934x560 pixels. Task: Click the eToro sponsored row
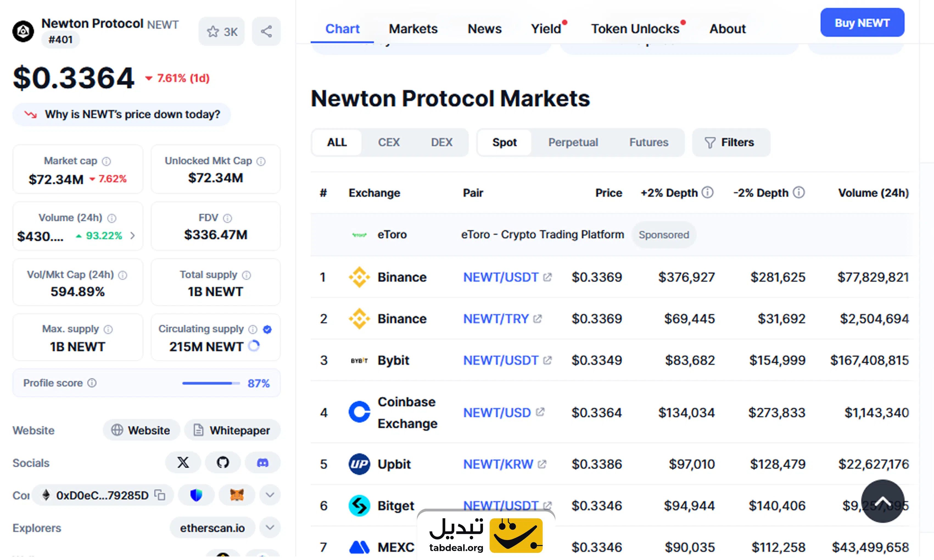click(612, 235)
